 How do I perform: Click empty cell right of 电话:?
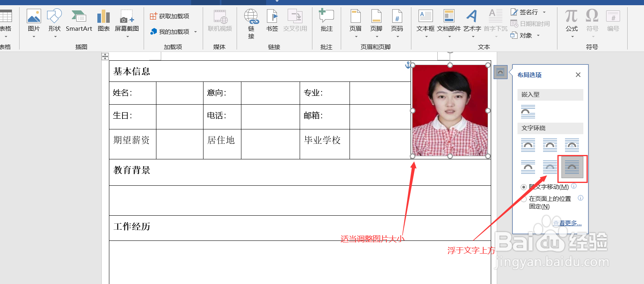pos(271,117)
